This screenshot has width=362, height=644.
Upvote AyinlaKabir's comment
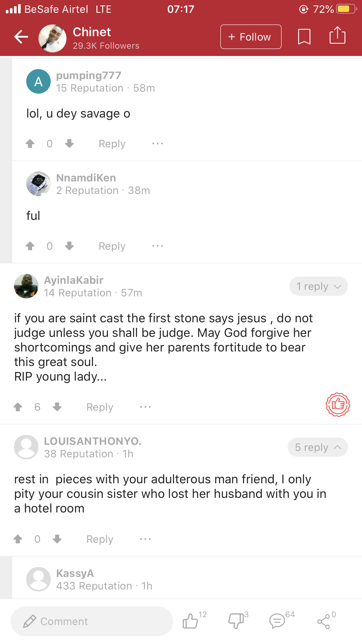coord(18,407)
